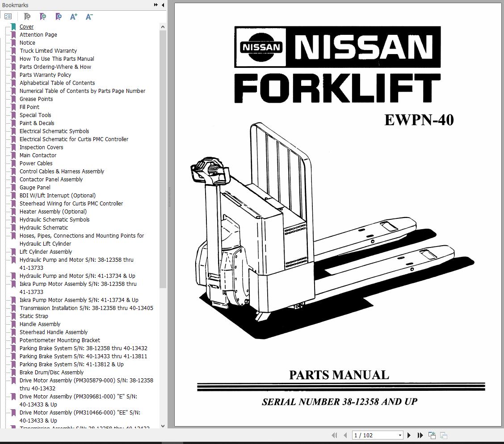Go to Truck Limited Warranty bookmark
Screen dimensions: 504x444
point(48,51)
